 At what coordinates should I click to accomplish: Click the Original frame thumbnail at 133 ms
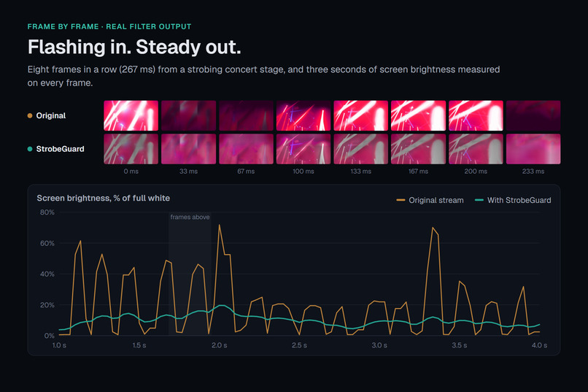click(x=360, y=115)
